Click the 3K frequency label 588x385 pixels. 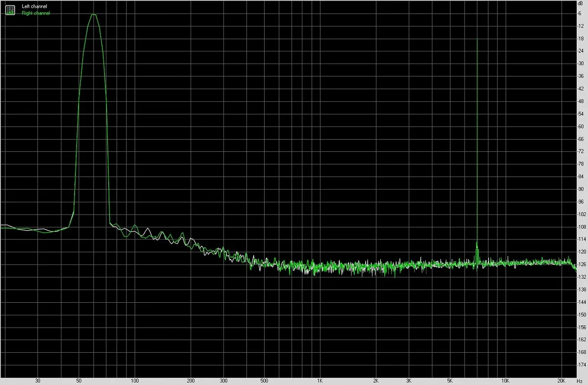click(409, 381)
